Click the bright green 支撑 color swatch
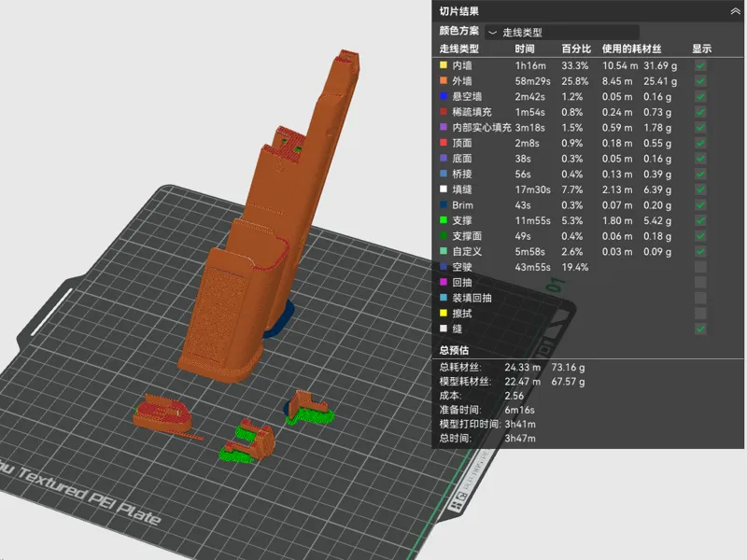This screenshot has width=747, height=560. 444,220
